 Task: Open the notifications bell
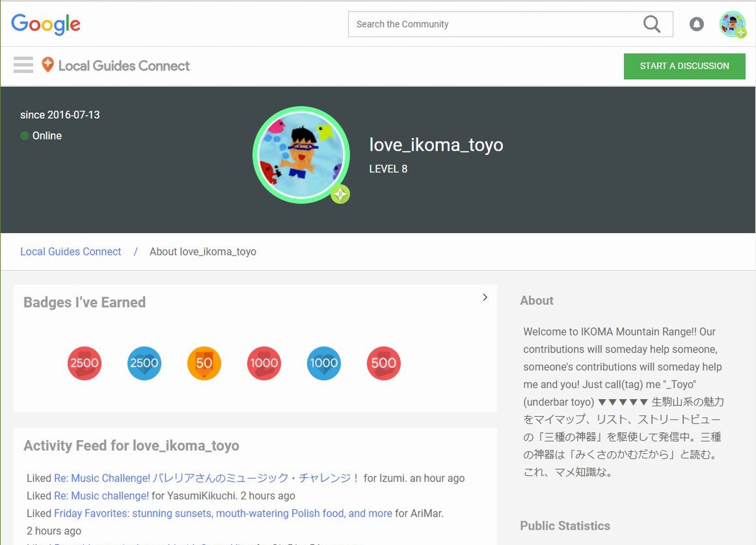coord(696,24)
